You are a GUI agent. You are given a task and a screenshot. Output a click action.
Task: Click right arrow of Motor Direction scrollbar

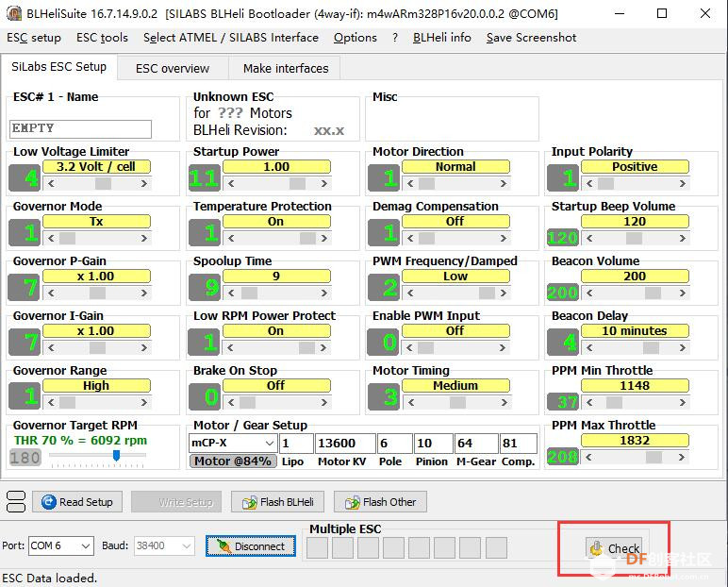(x=504, y=184)
